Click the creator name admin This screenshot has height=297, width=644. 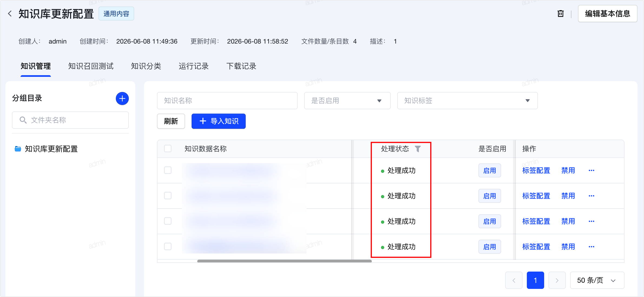click(58, 41)
